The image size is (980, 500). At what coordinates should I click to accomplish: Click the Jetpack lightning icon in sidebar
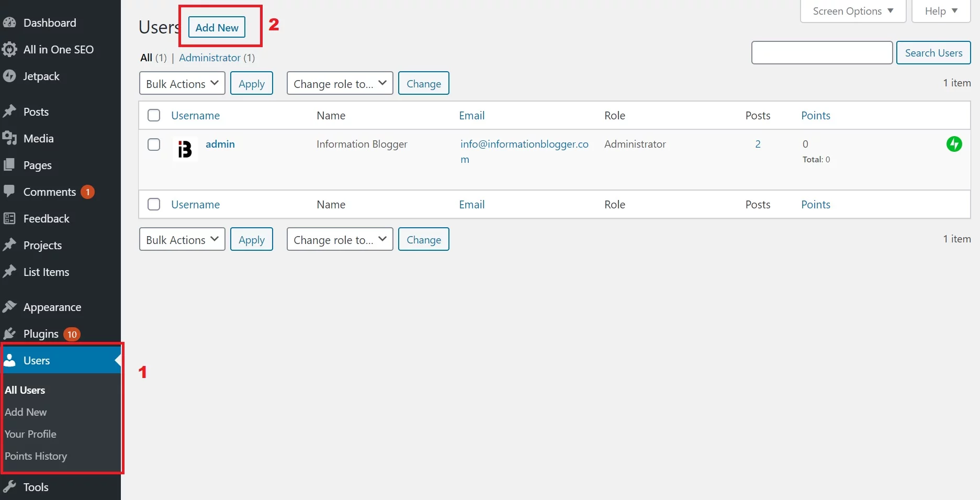[x=9, y=76]
